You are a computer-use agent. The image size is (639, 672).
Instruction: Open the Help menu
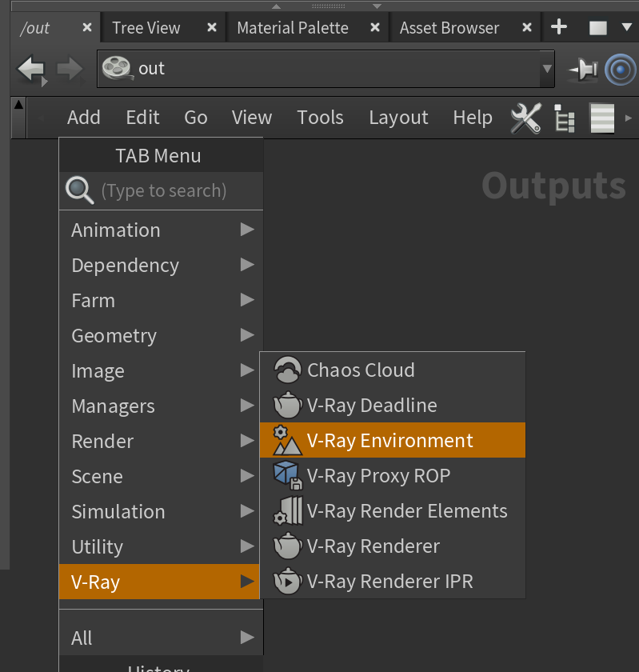[473, 118]
